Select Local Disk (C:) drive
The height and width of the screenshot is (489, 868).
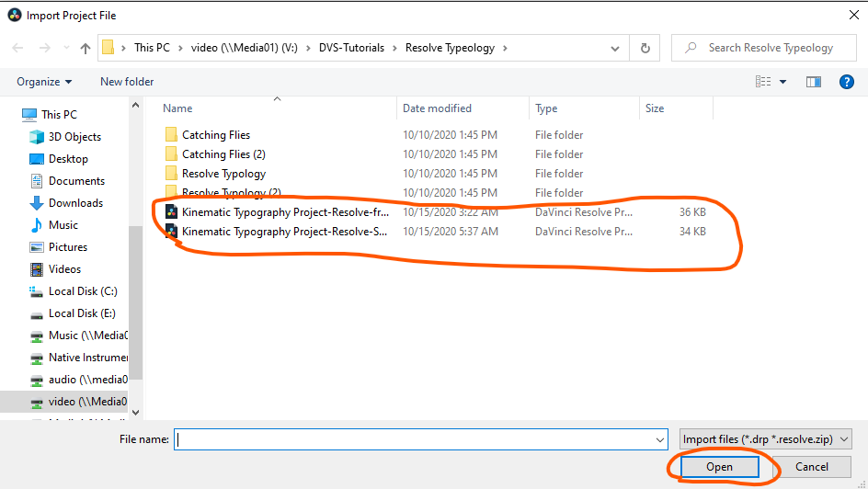click(x=73, y=291)
